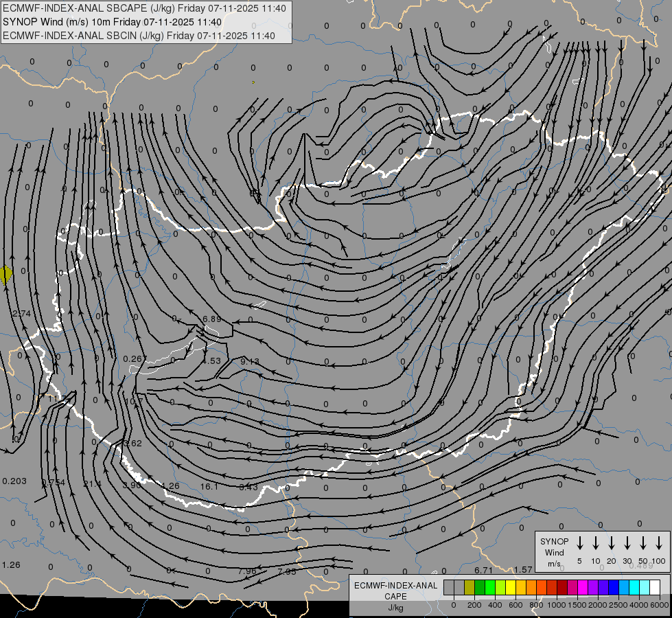Pick the dark red CAPE legend swatch
The height and width of the screenshot is (618, 672).
click(x=562, y=587)
